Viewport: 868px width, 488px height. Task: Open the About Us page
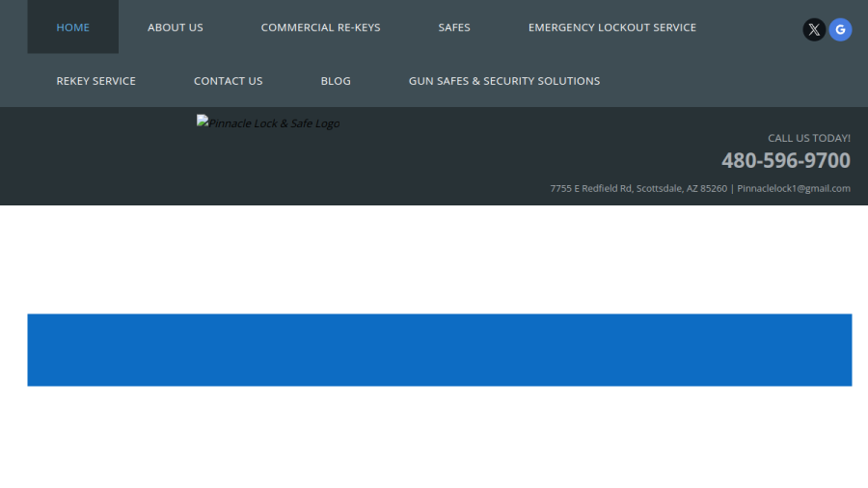click(x=175, y=27)
